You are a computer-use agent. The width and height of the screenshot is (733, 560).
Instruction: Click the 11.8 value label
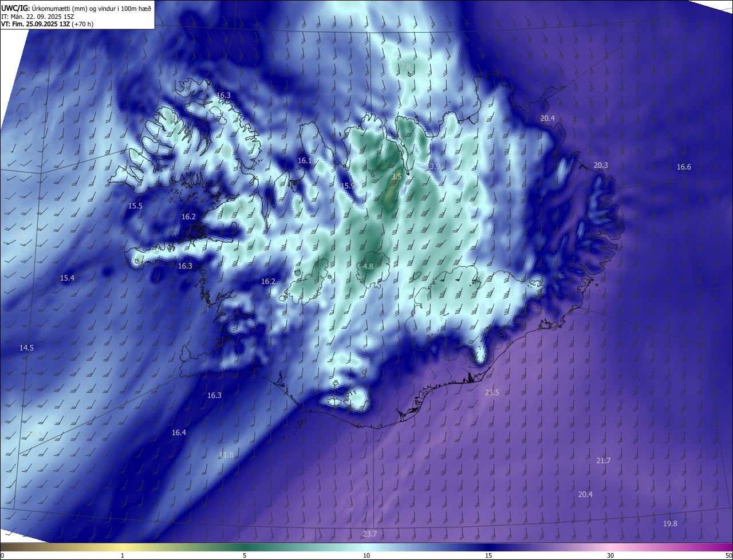[x=226, y=455]
